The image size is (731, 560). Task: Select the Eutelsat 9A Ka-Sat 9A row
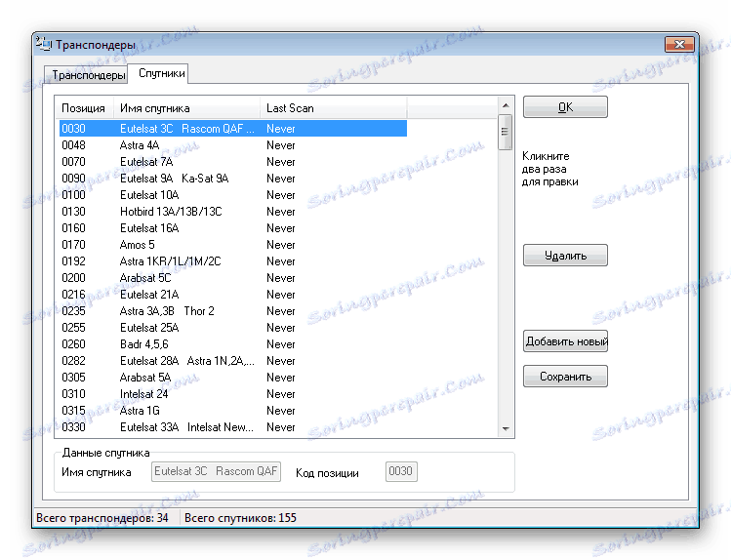tap(233, 179)
